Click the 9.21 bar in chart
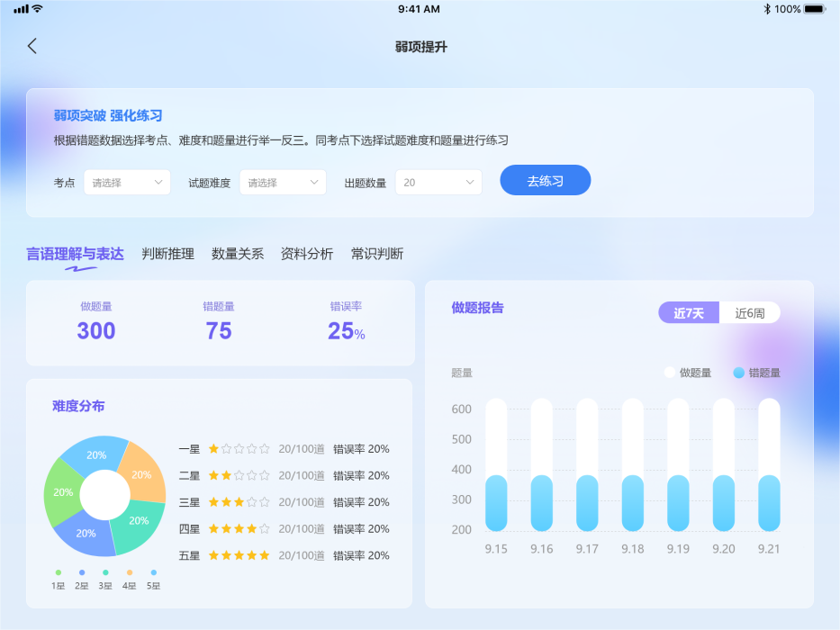Viewport: 840px width, 630px height. 769,464
